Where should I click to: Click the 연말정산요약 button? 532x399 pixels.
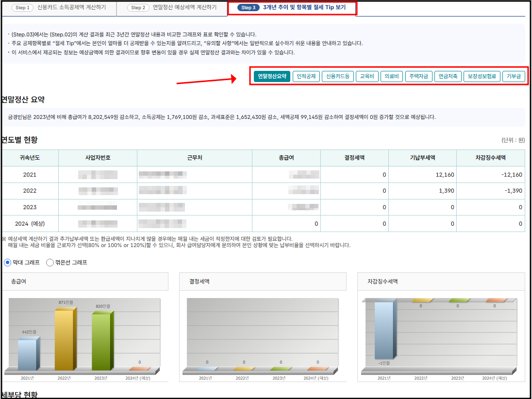pyautogui.click(x=272, y=76)
